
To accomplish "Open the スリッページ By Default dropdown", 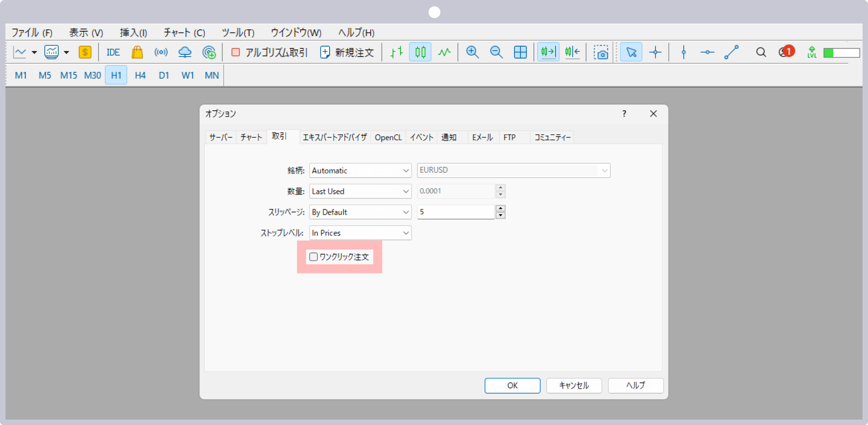I will click(360, 212).
